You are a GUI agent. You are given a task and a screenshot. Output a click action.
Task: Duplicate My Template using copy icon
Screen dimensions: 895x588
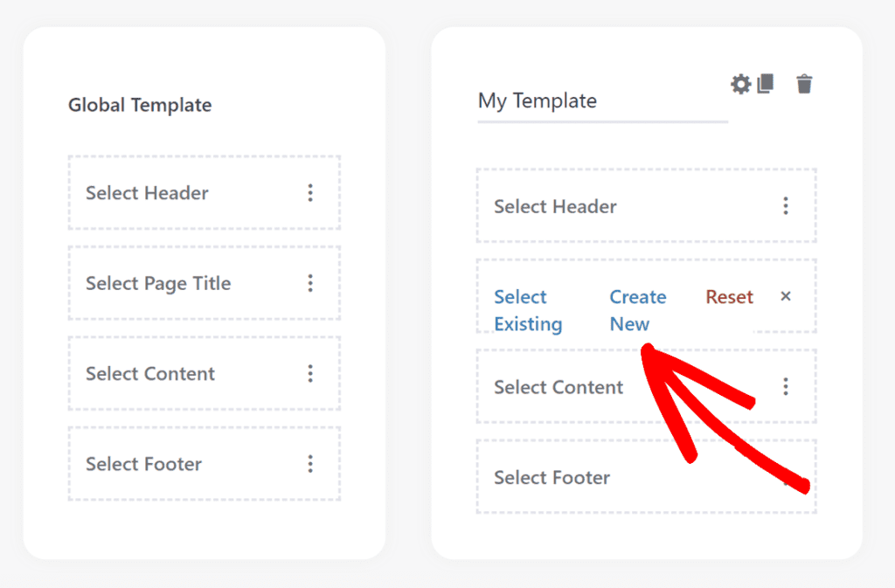click(x=766, y=84)
